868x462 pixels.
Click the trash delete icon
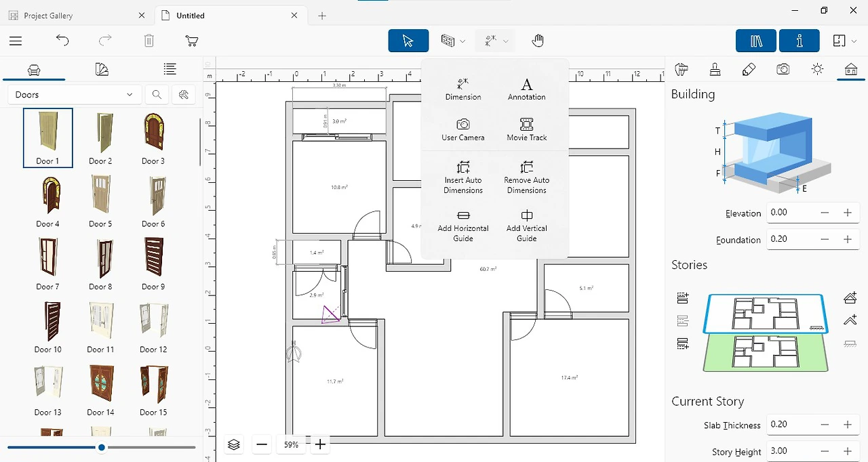tap(149, 41)
